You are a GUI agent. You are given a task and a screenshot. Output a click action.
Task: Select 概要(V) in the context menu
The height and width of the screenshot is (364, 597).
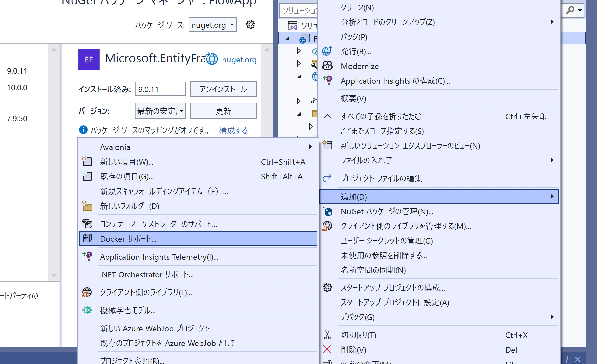point(439,98)
